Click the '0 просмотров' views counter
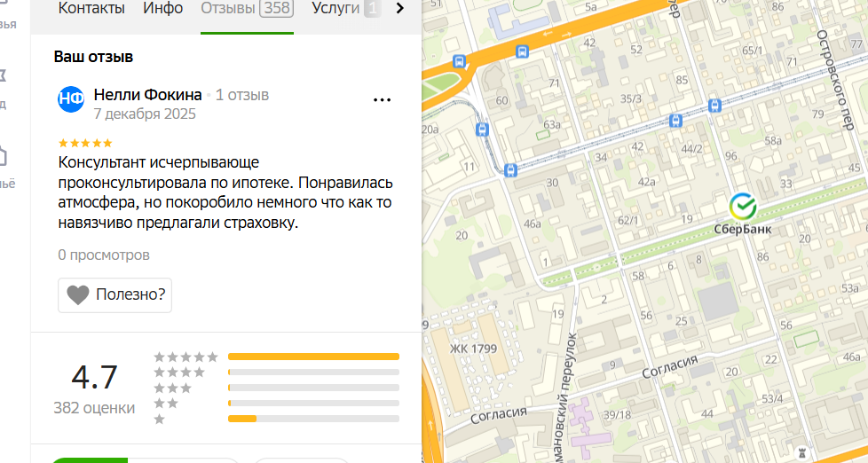 pyautogui.click(x=104, y=255)
